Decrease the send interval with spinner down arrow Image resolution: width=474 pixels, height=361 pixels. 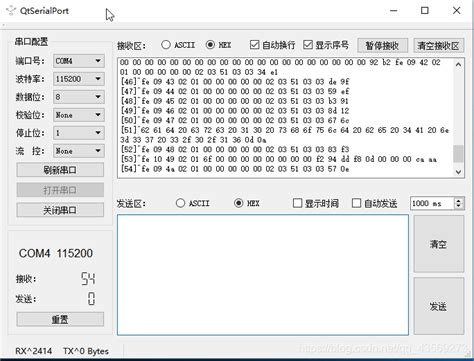459,206
